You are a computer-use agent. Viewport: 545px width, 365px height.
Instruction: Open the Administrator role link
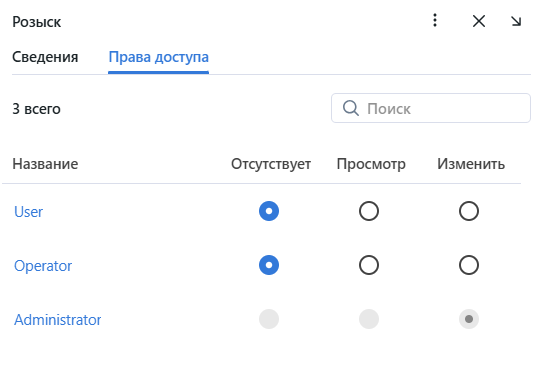point(57,320)
